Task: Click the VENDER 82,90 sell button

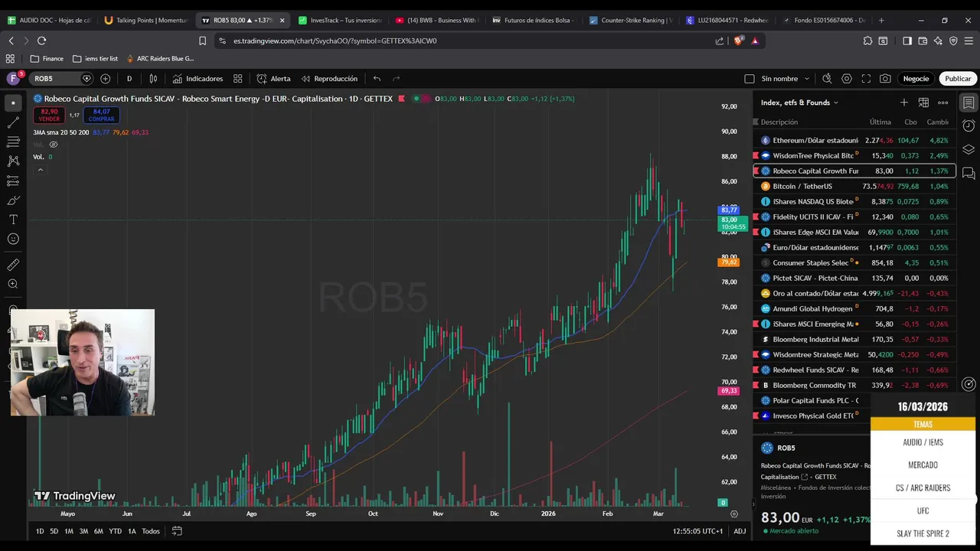Action: pyautogui.click(x=49, y=115)
